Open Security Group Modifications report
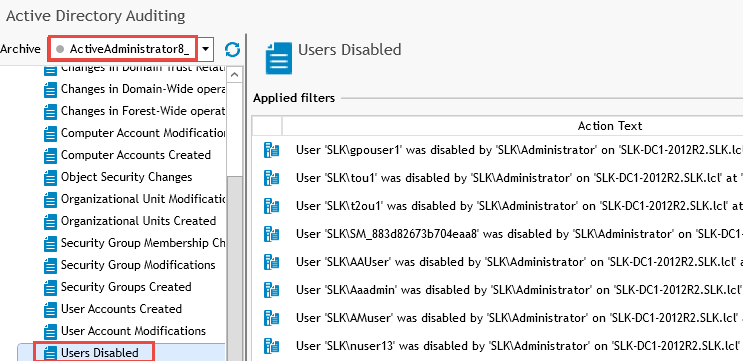The image size is (743, 361). pyautogui.click(x=138, y=265)
